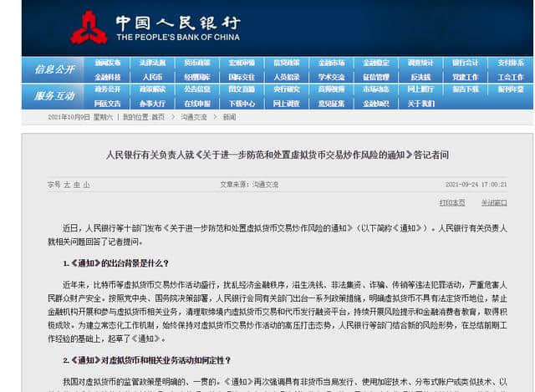Navigate to 金融稳定
Viewport: 535px width, 392px height.
[375, 63]
